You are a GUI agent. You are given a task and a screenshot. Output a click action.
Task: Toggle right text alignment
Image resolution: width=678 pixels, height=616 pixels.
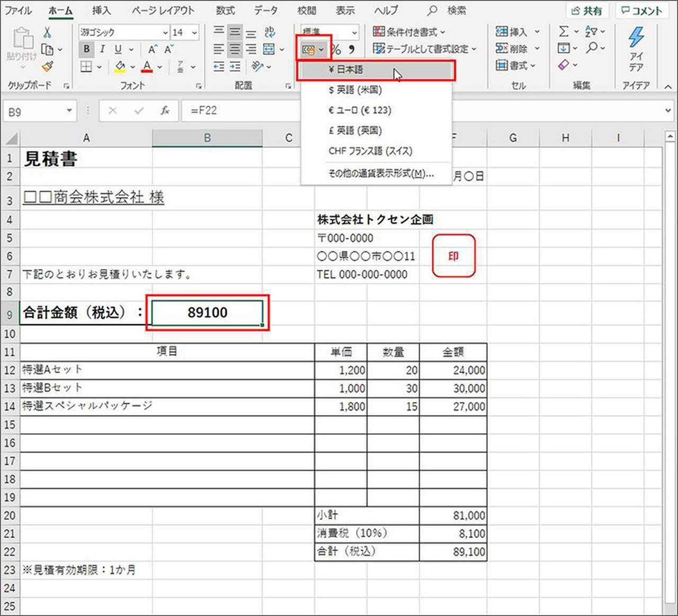coord(251,49)
